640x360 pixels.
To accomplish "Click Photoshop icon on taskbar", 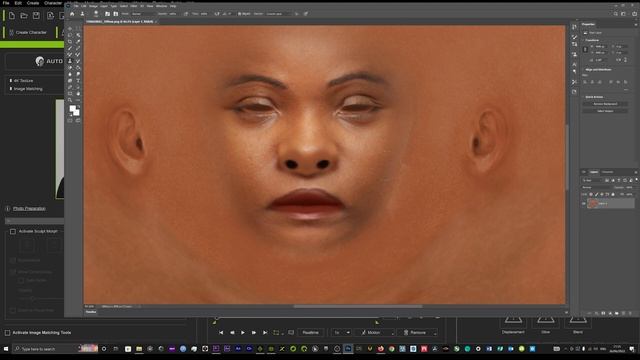I will (348, 349).
